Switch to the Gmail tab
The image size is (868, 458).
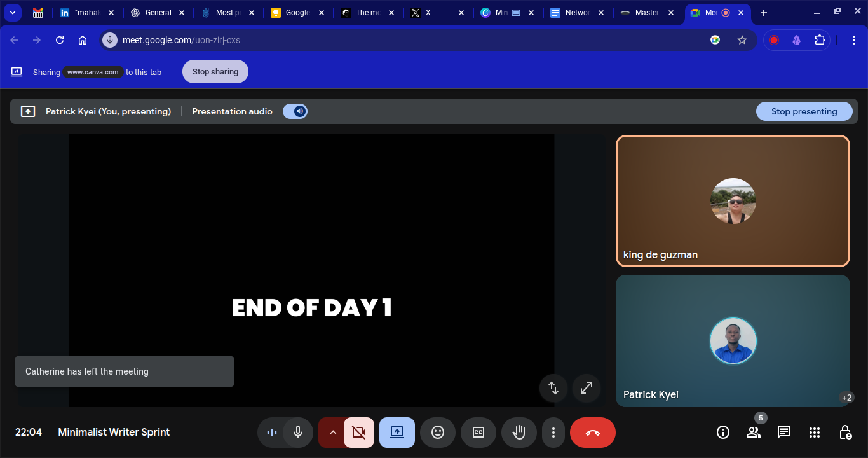(x=38, y=13)
